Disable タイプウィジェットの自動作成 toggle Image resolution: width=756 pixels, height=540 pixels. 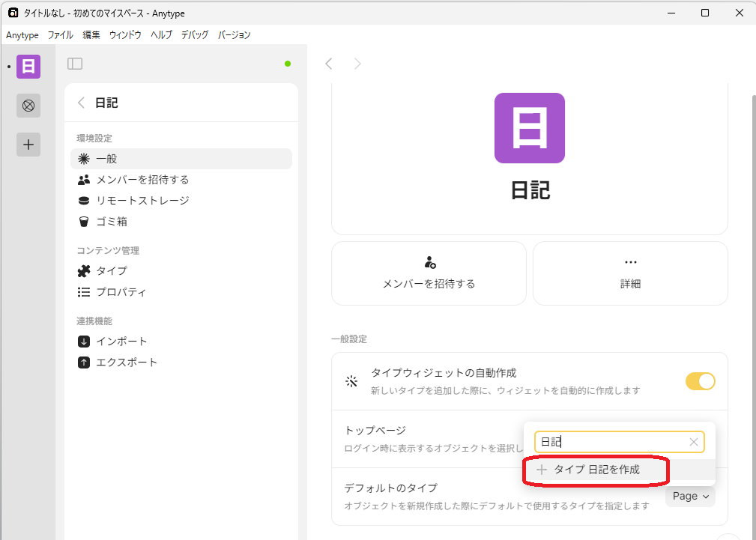[x=700, y=381]
